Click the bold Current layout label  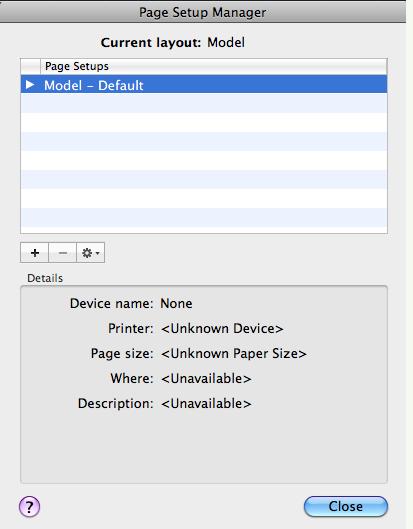[x=151, y=43]
